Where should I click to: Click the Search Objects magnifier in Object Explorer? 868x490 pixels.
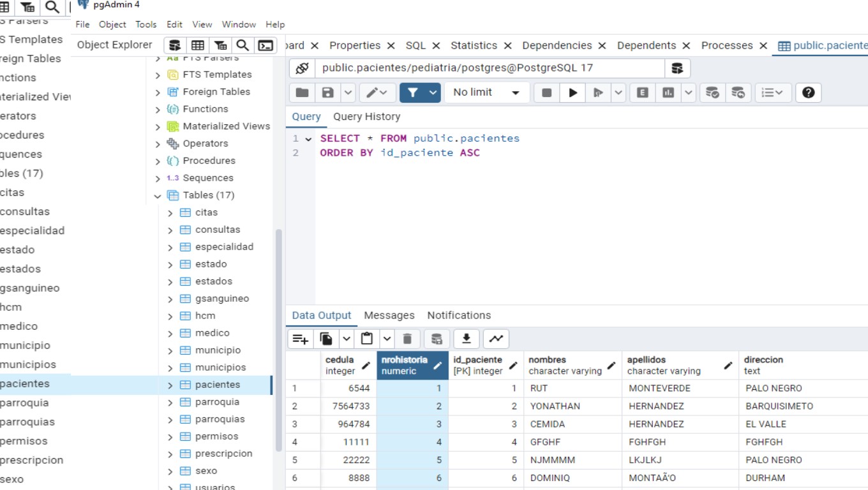coord(243,45)
